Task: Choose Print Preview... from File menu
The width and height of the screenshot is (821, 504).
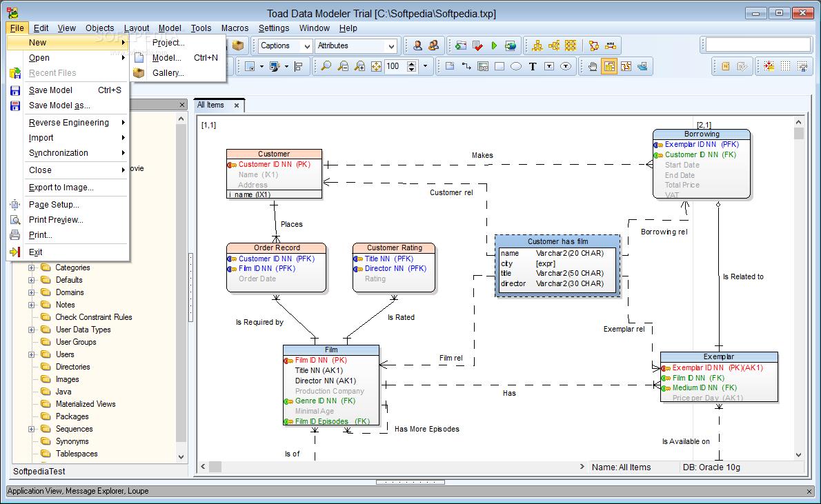Action: [x=68, y=220]
